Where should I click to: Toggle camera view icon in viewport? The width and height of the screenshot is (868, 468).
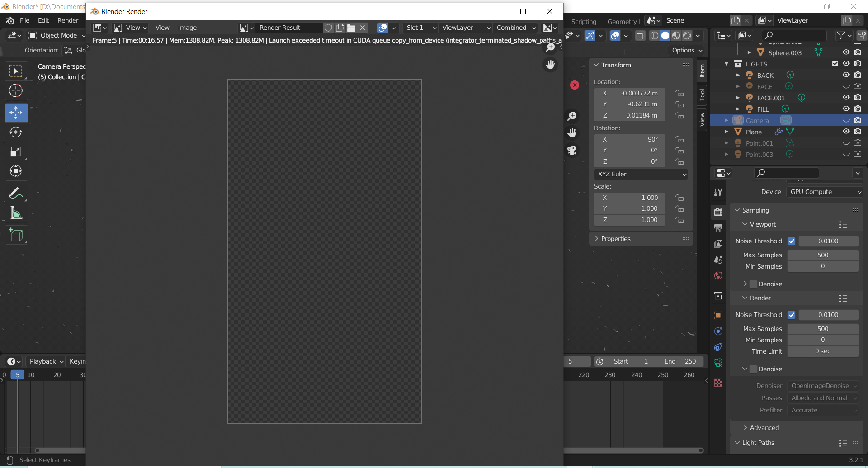click(572, 150)
